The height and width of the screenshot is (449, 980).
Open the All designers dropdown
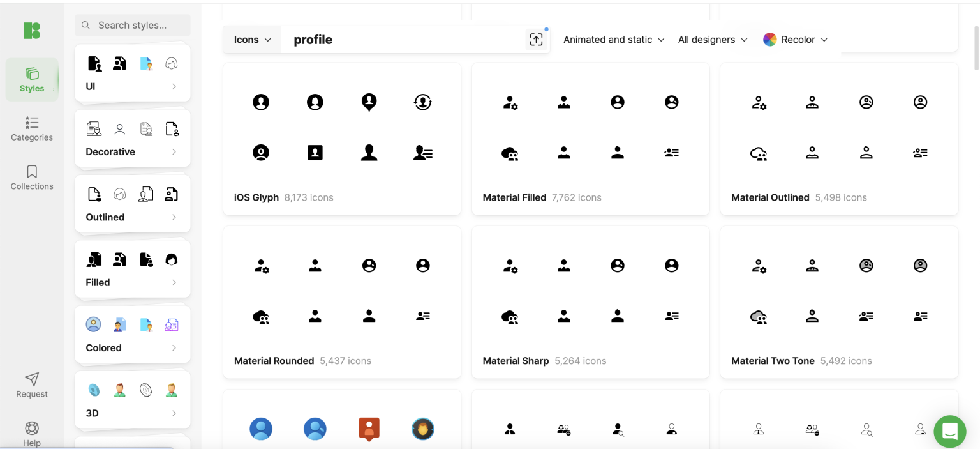click(712, 40)
